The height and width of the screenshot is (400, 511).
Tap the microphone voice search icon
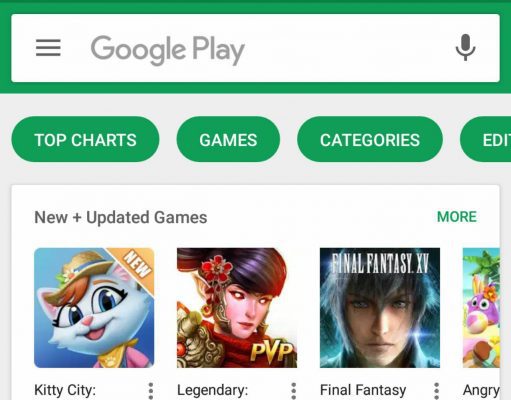pos(465,47)
